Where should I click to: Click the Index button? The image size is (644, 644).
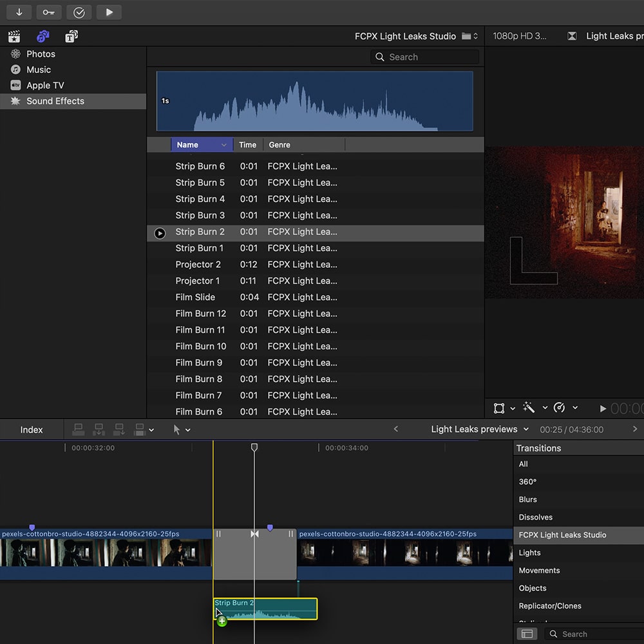click(x=32, y=430)
